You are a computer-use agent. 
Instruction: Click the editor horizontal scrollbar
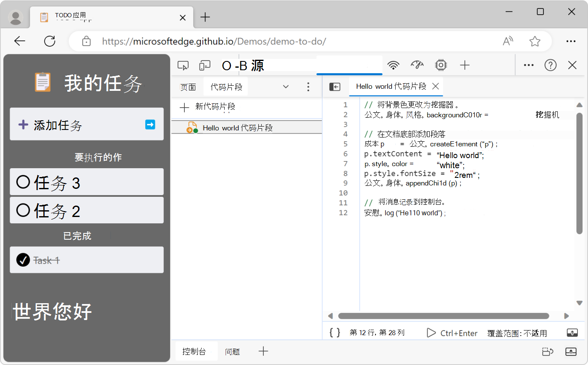click(443, 316)
